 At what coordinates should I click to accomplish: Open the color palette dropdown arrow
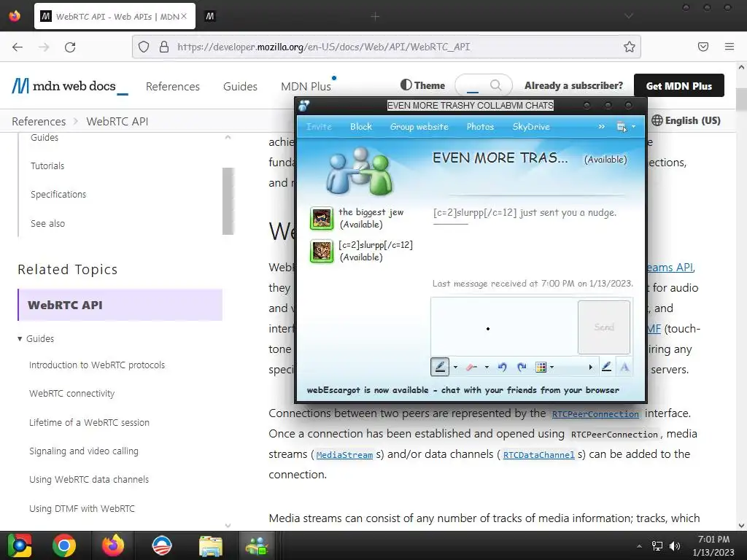[x=551, y=367]
